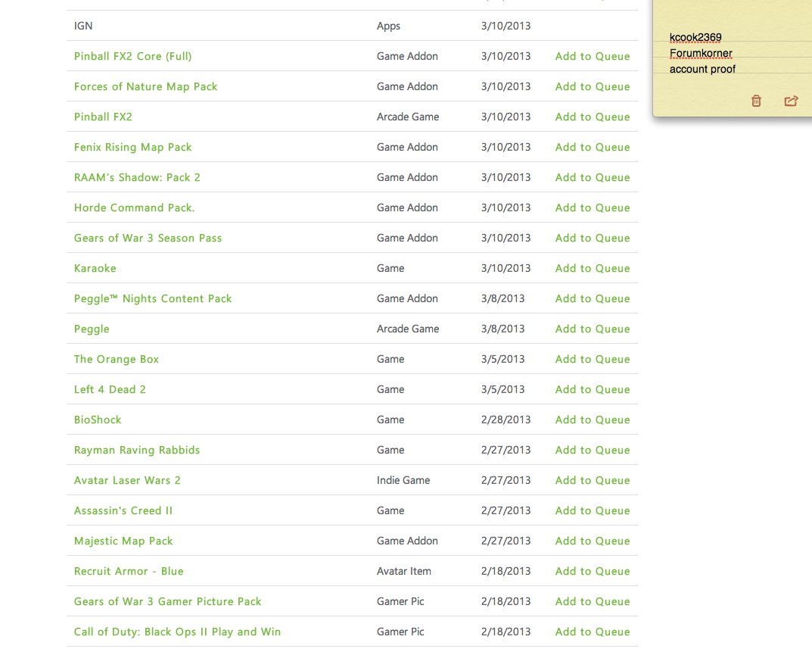812x652 pixels.
Task: Open Gears of War 3 Gamer Picture Pack
Action: pyautogui.click(x=167, y=602)
